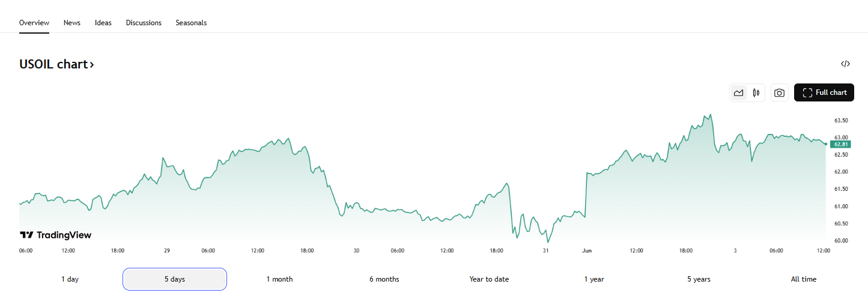
Task: Choose the 1 month time range
Action: 280,279
